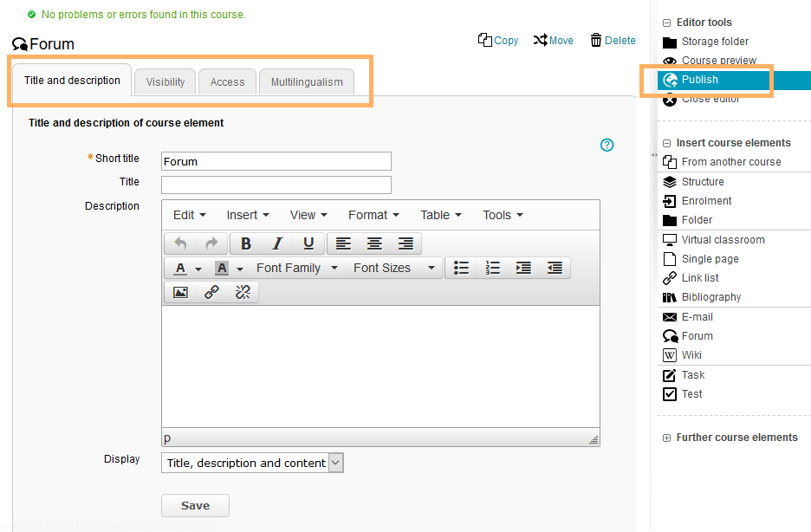Click the Save button

click(x=195, y=506)
